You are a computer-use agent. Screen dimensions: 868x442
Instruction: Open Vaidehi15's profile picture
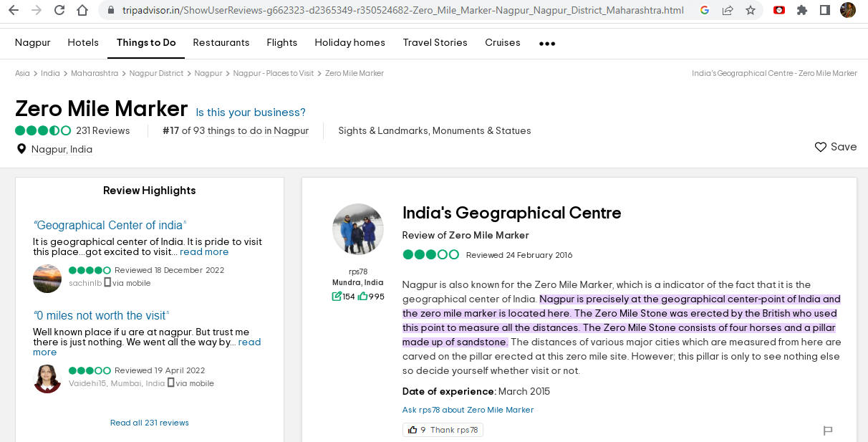[47, 378]
